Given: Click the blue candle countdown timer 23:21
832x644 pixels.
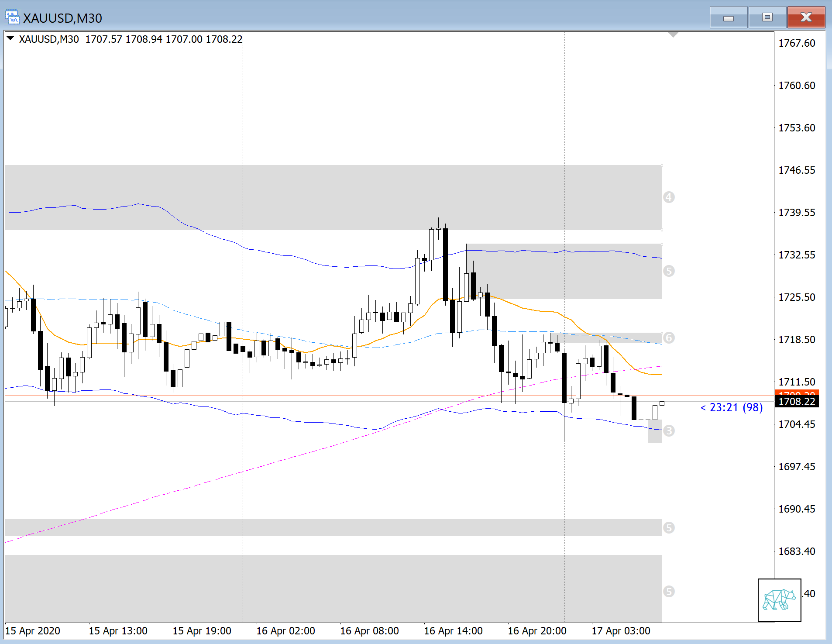Looking at the screenshot, I should coord(732,407).
